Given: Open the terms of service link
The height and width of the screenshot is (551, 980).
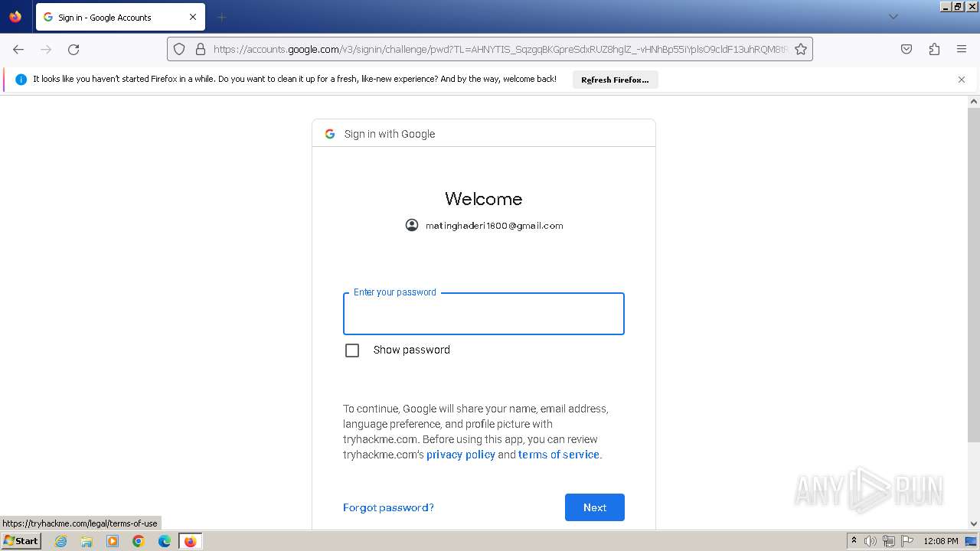Looking at the screenshot, I should tap(559, 455).
